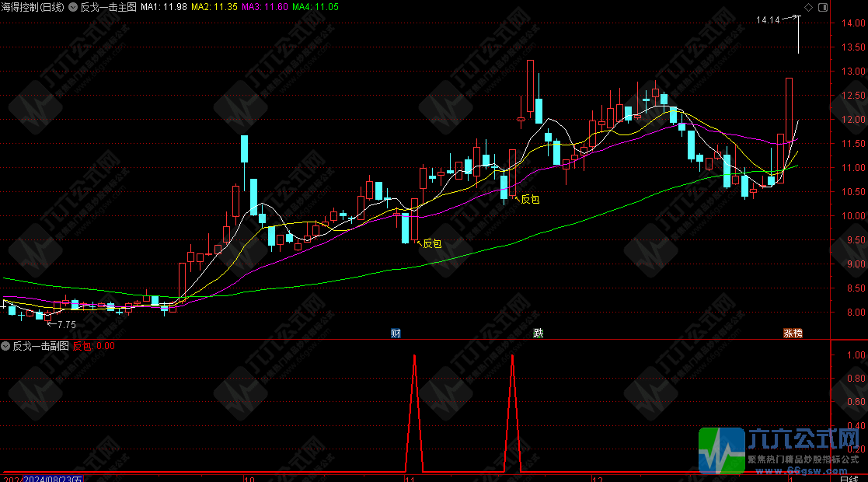Click the yellow MA2: 11.35 label
The height and width of the screenshot is (482, 868).
click(x=212, y=6)
